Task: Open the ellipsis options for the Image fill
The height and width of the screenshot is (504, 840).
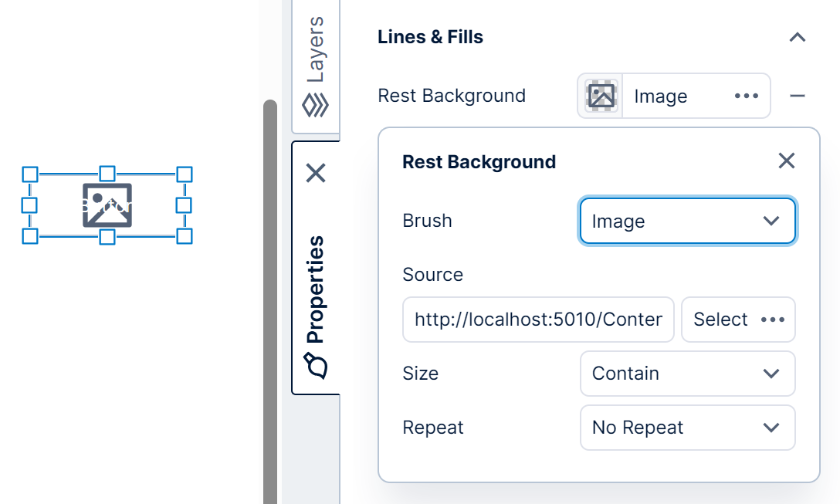Action: [x=746, y=96]
